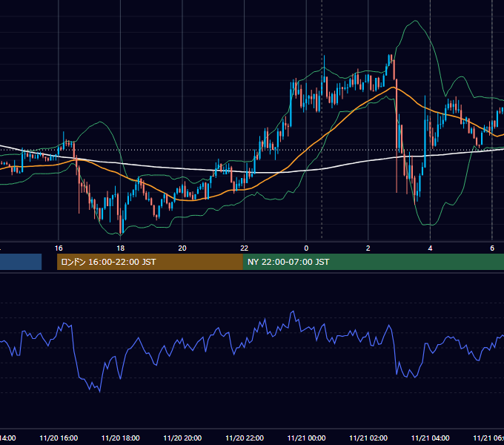Click the 11/21 02:00 date label
This screenshot has height=445, width=504.
coord(368,438)
